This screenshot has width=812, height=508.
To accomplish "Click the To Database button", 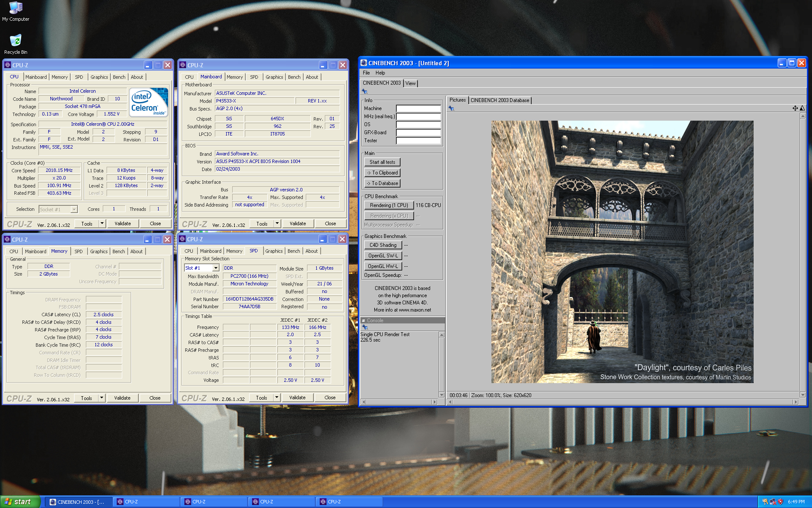I will [382, 183].
